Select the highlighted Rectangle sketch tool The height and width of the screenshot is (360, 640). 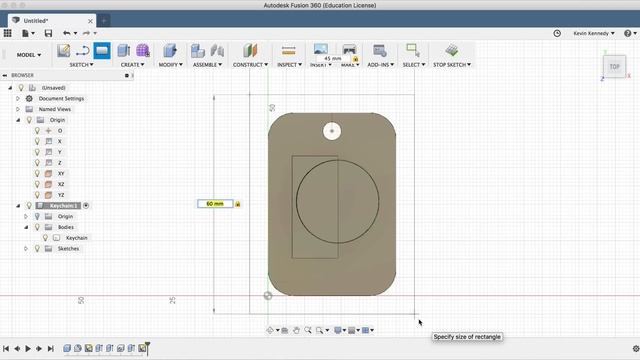click(x=102, y=51)
